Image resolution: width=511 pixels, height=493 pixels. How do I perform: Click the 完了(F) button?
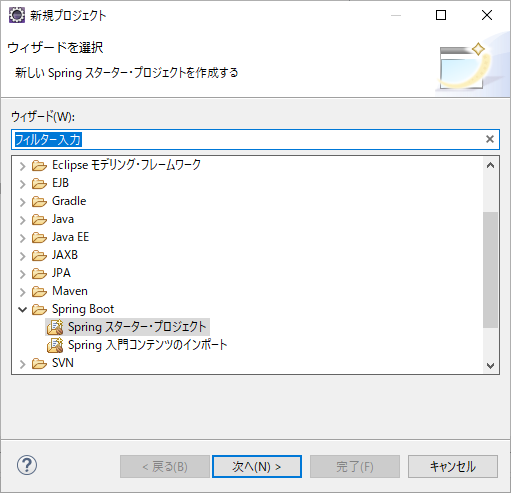(x=355, y=466)
